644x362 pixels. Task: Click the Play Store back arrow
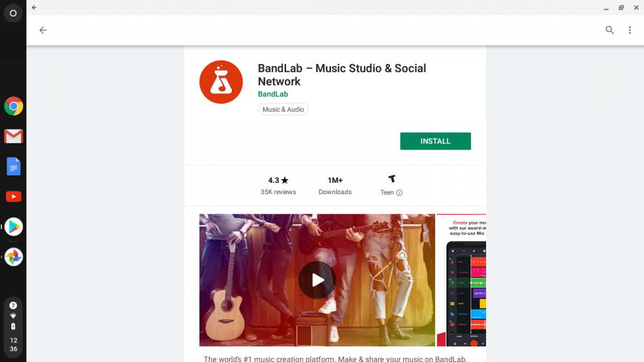tap(43, 30)
